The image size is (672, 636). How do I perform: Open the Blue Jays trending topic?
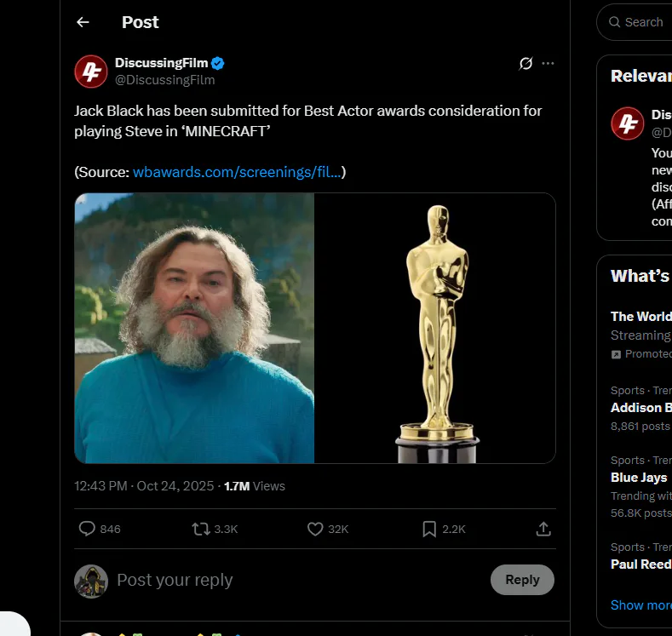click(639, 478)
